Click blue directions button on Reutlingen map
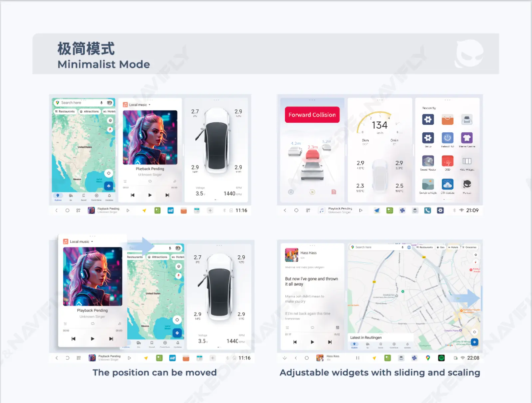Viewport: 532px width, 403px height. point(474,342)
